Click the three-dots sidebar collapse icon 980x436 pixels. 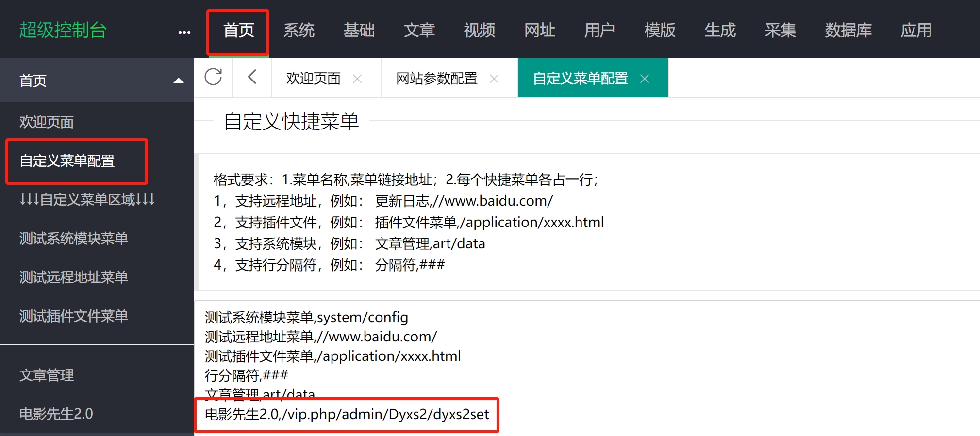pos(184,32)
